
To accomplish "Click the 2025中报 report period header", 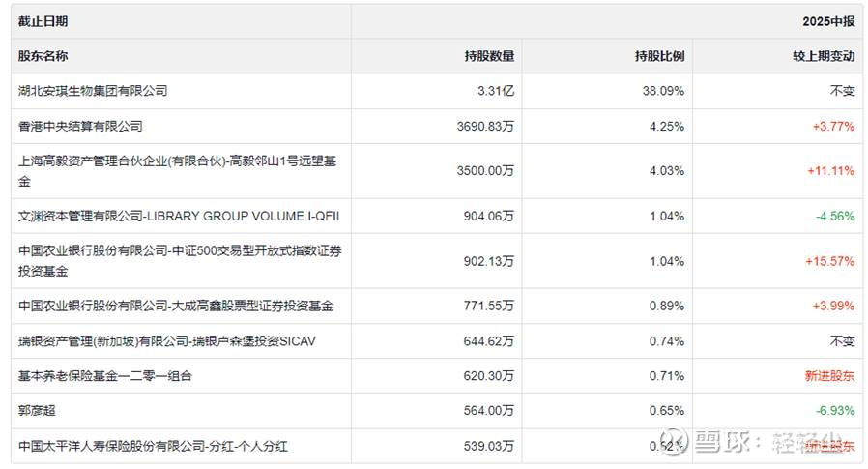I will coord(828,21).
